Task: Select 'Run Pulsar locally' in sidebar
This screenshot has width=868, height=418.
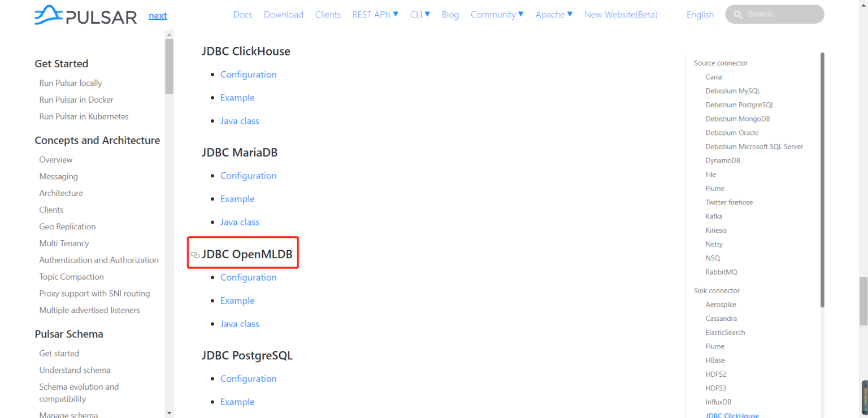Action: tap(71, 83)
